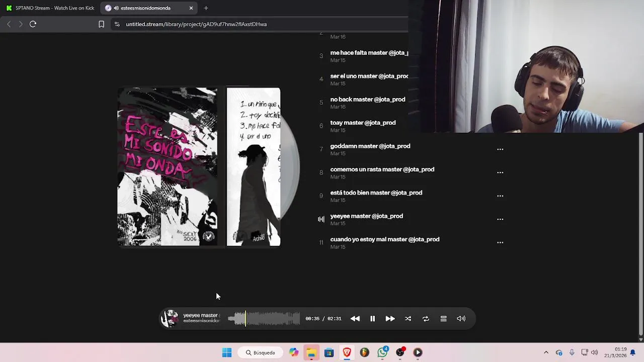
Task: Mute audio on the esteesmisonidomionda tab
Action: pos(116,8)
